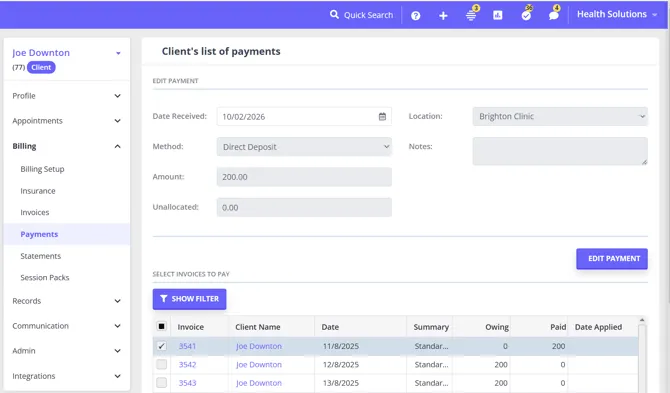This screenshot has height=393, width=670.
Task: Sort by the Owing column header
Action: (x=497, y=327)
